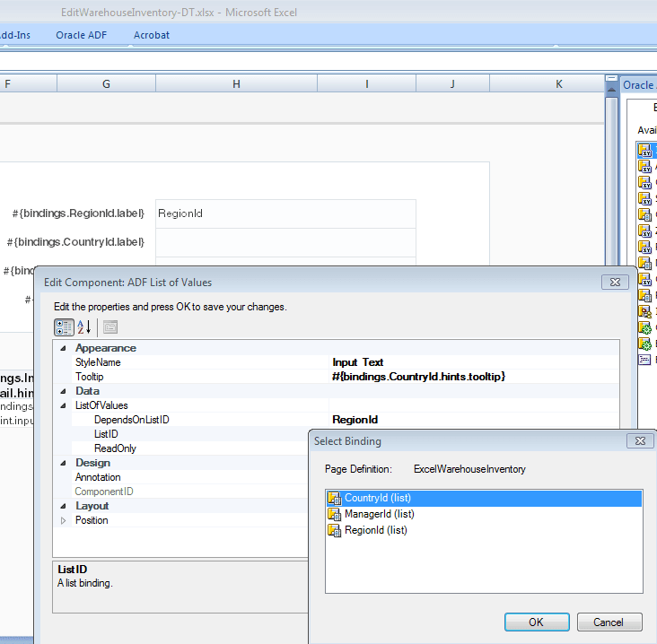This screenshot has height=644, width=657.
Task: Open the Oracle ADF ribbon tab
Action: pyautogui.click(x=82, y=35)
